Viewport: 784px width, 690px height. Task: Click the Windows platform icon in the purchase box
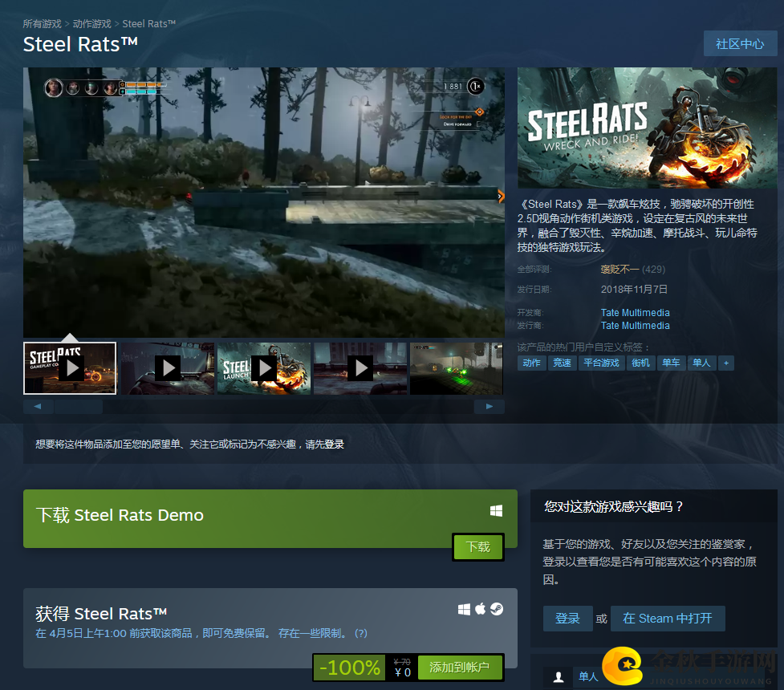click(464, 609)
